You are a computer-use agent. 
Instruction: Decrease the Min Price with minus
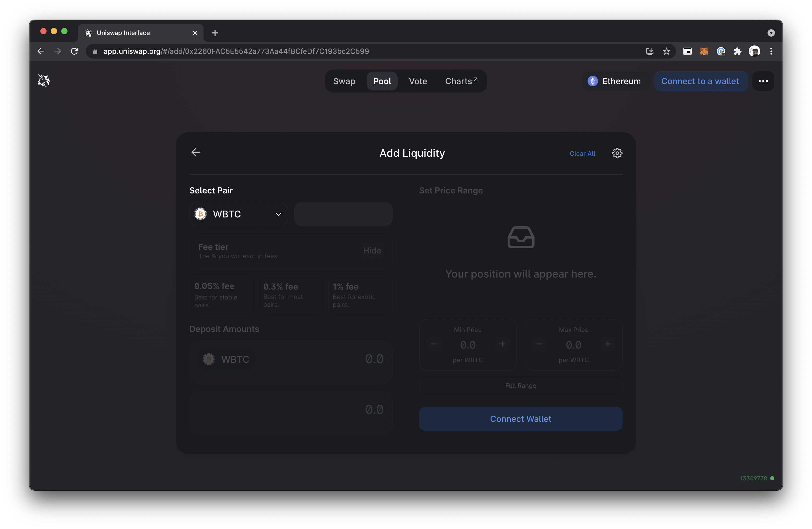coord(434,344)
